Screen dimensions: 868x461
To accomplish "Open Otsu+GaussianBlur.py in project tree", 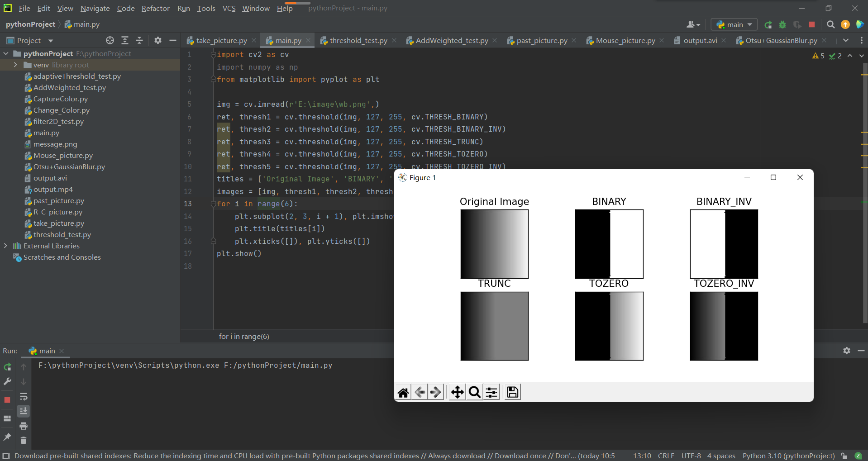I will pyautogui.click(x=69, y=166).
